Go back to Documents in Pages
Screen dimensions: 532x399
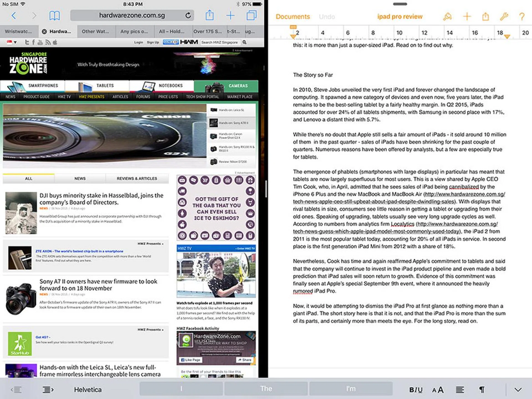tap(293, 17)
